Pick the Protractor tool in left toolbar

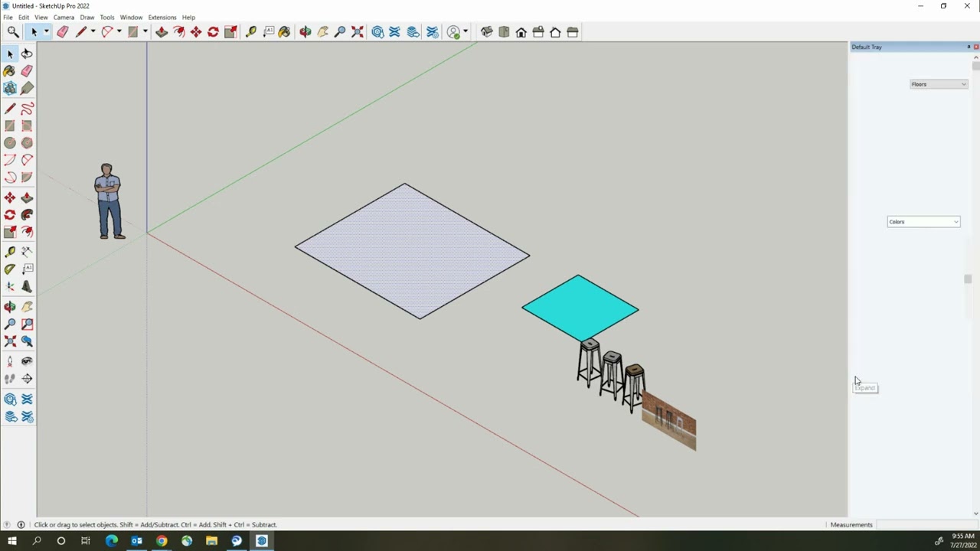coord(10,269)
